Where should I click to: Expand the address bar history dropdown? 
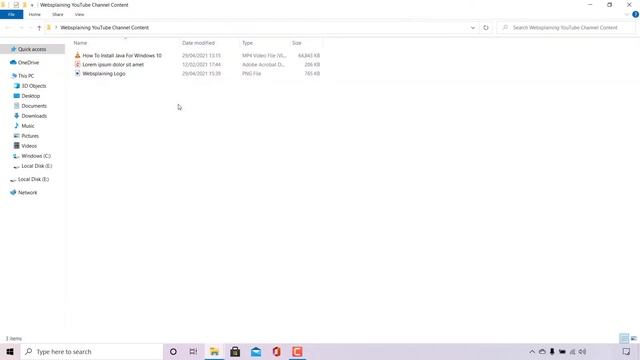click(x=473, y=28)
